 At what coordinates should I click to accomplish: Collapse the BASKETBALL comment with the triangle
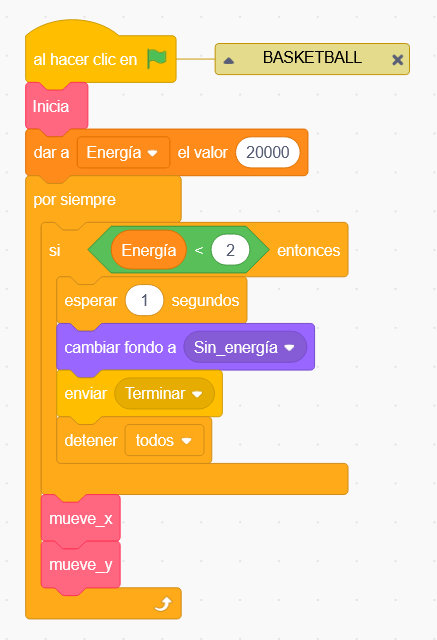[229, 61]
